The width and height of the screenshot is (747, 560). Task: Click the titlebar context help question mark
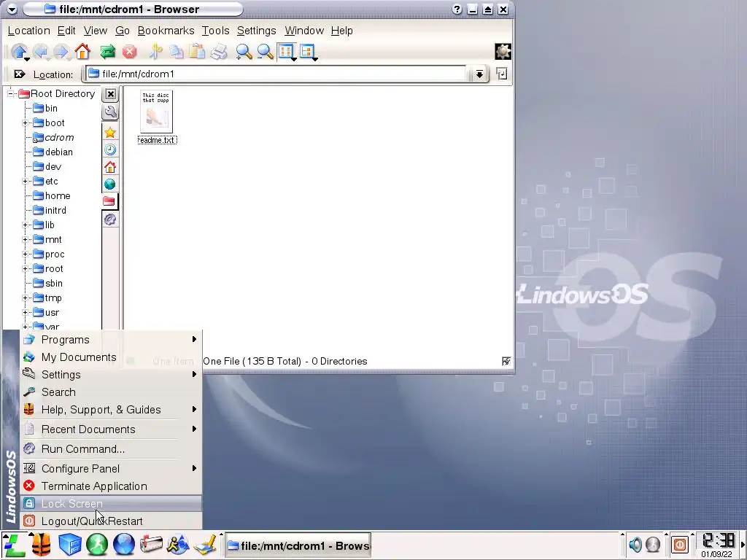coord(457,9)
